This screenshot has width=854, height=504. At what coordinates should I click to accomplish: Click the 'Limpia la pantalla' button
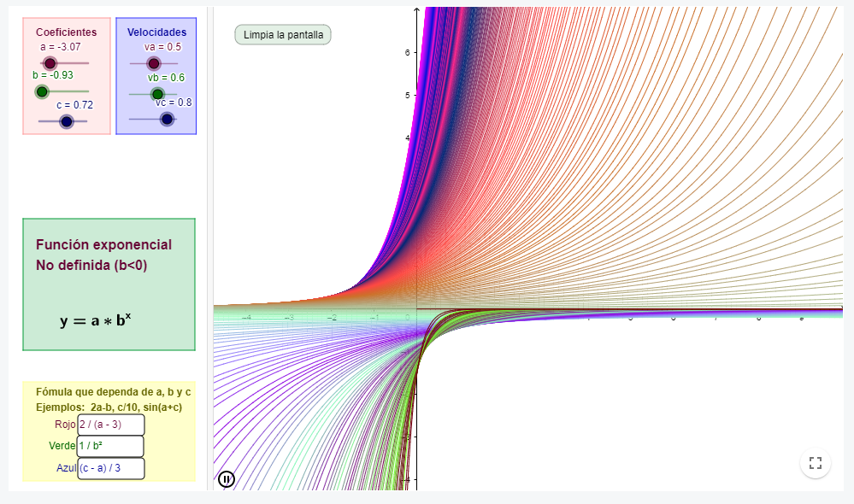tap(283, 35)
